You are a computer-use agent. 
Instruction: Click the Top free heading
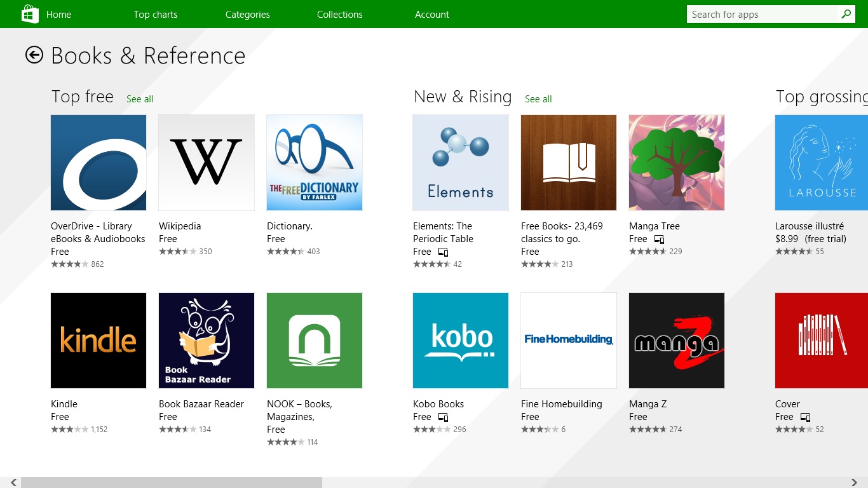click(x=83, y=97)
